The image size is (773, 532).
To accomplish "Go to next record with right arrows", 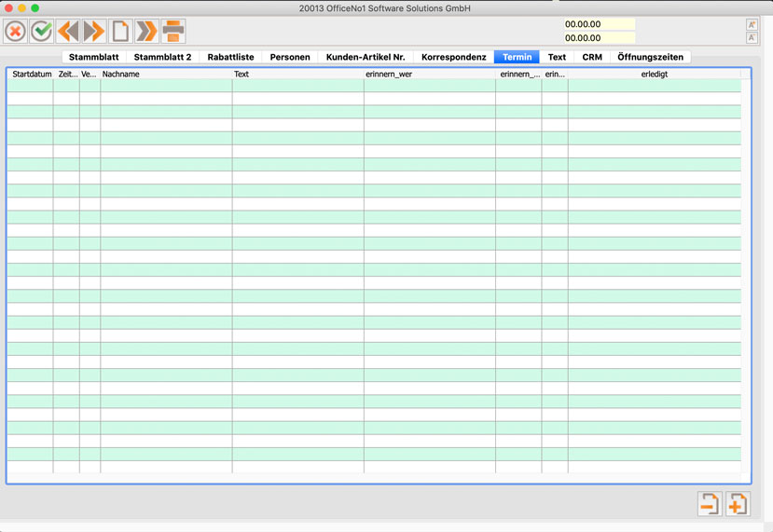I will [94, 32].
